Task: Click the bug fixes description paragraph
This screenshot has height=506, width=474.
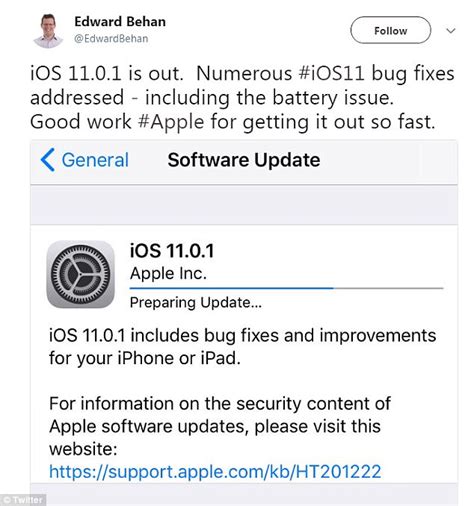Action: click(242, 347)
